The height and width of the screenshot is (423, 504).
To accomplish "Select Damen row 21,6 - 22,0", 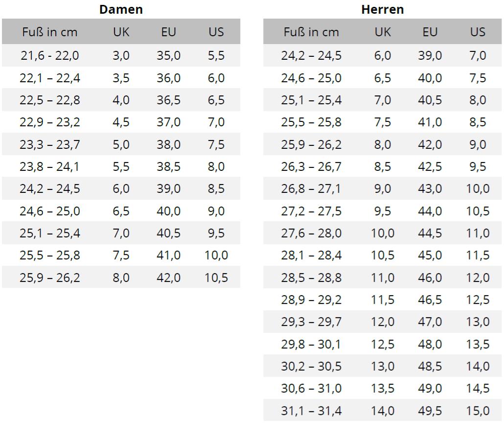I will [121, 55].
